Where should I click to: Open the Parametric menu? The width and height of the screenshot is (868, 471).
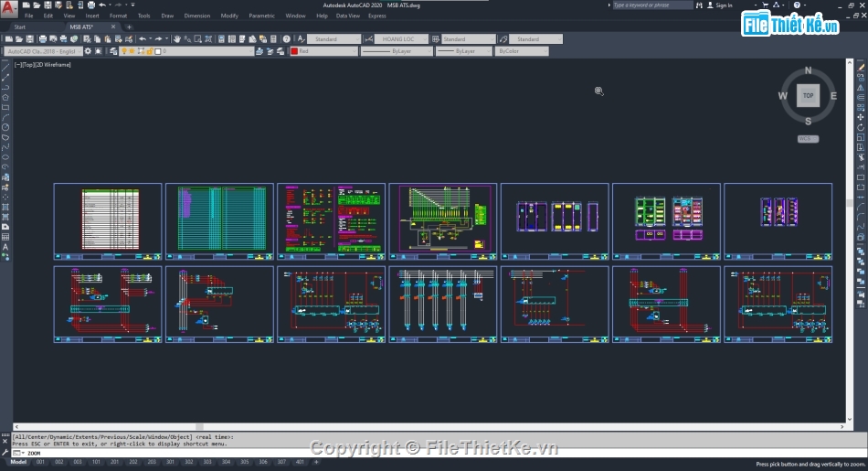pyautogui.click(x=262, y=16)
